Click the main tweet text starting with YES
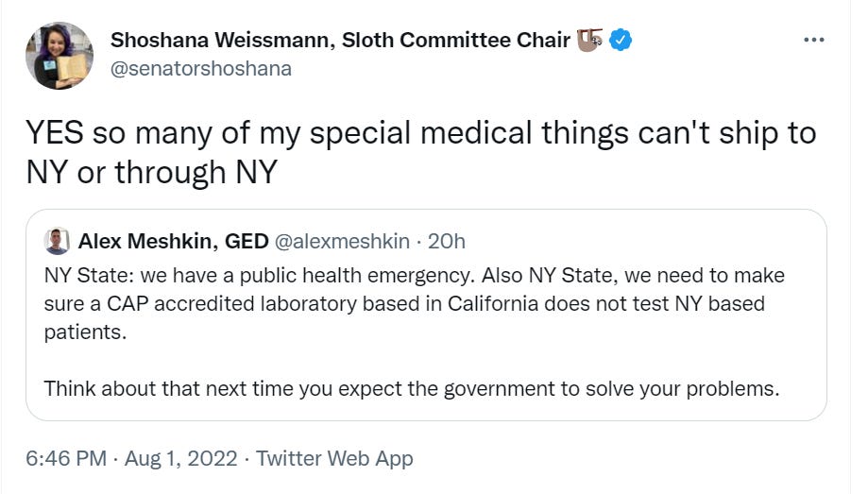Image resolution: width=868 pixels, height=494 pixels. pyautogui.click(x=420, y=133)
